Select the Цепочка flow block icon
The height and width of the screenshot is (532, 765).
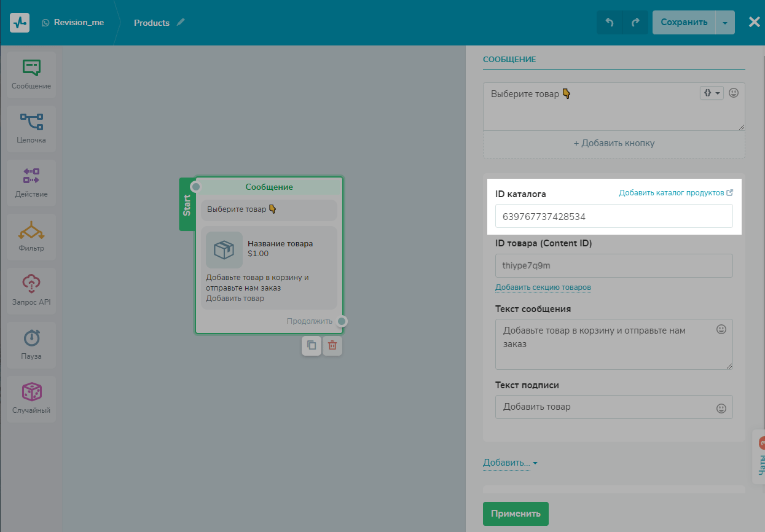click(x=31, y=128)
